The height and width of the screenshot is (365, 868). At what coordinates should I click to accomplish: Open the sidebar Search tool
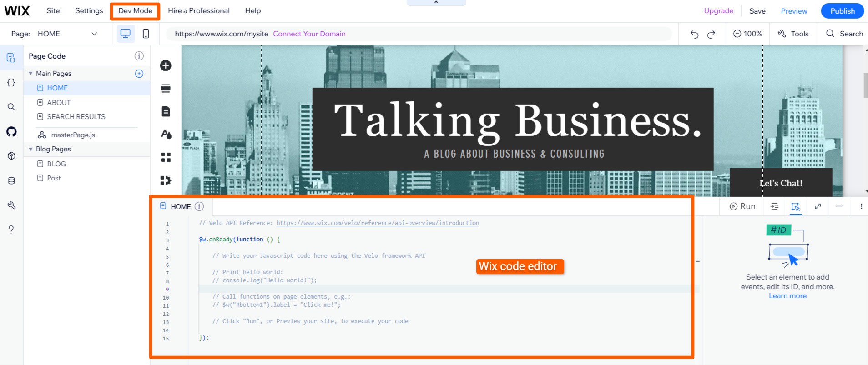click(11, 107)
